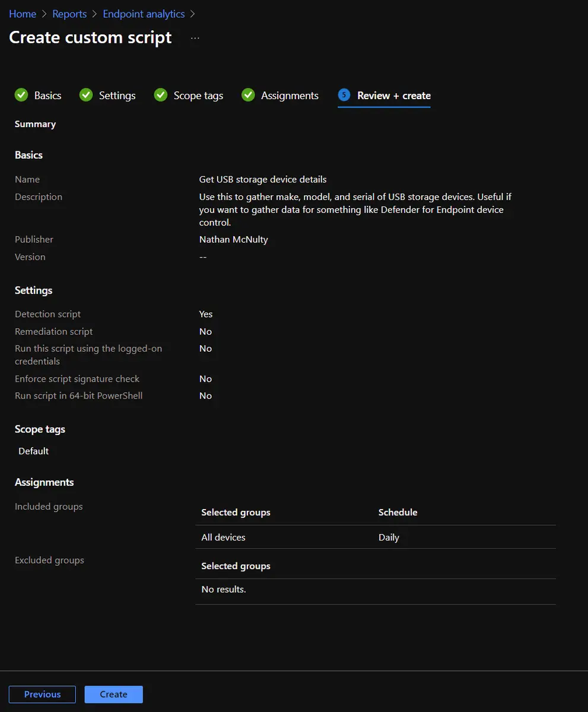This screenshot has height=712, width=588.
Task: Open the Settings step tab
Action: 117,96
